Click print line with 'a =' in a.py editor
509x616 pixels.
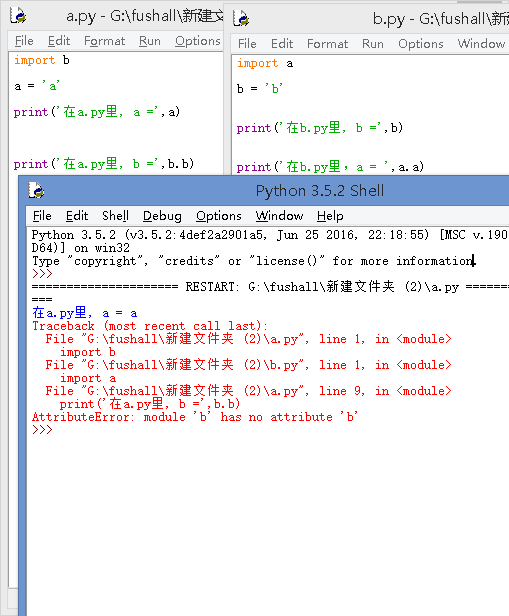[97, 112]
